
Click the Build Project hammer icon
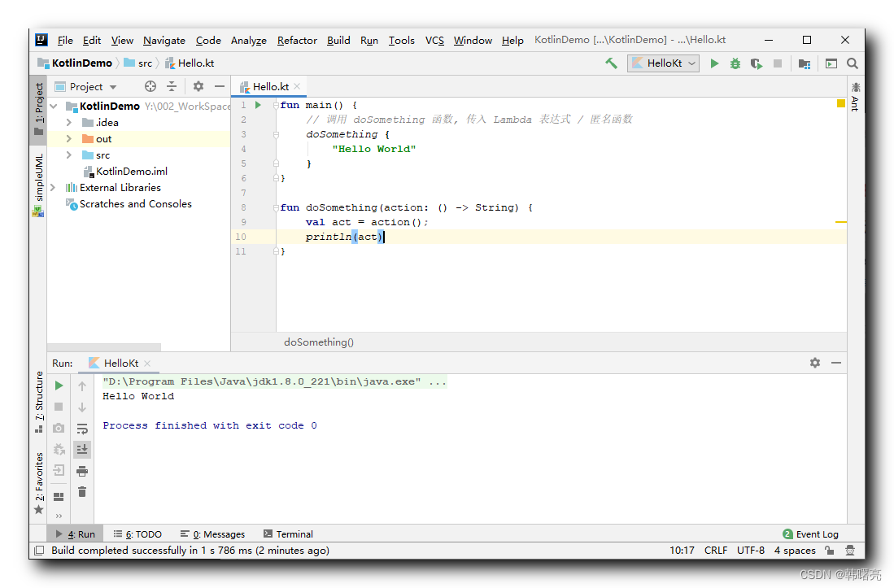611,63
